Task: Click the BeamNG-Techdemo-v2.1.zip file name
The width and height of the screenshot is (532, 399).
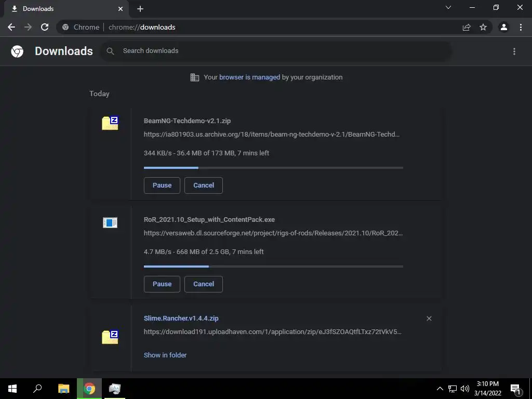Action: tap(187, 121)
